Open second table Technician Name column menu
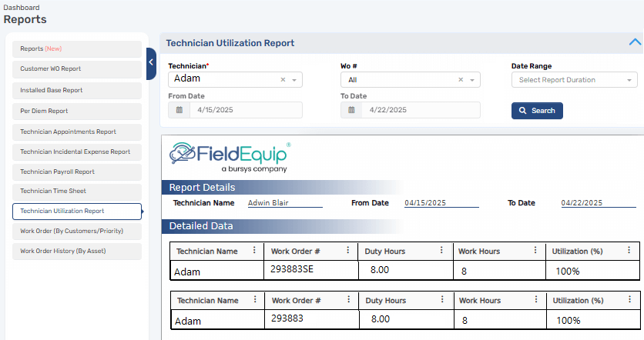The image size is (644, 340). [x=255, y=299]
